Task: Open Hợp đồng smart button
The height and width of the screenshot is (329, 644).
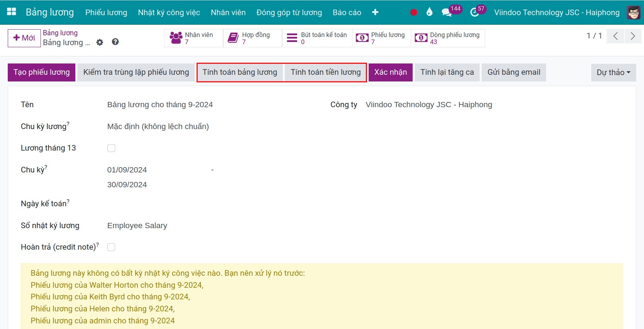Action: pyautogui.click(x=252, y=38)
